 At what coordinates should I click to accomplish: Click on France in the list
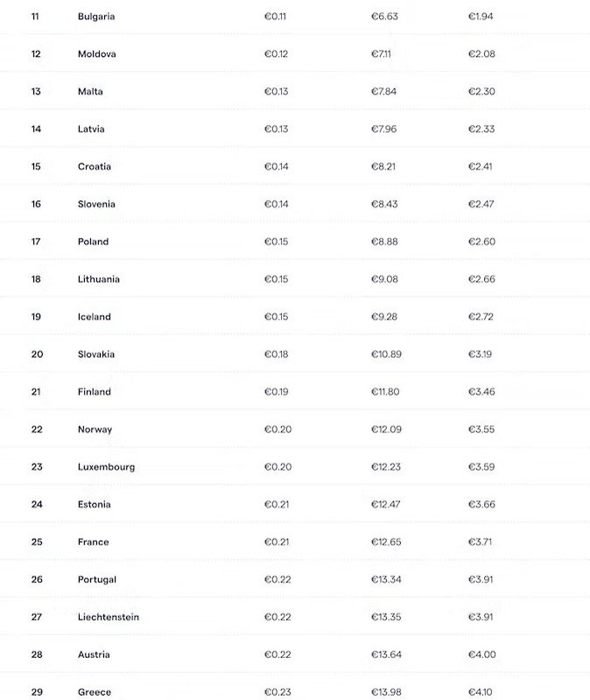[94, 542]
